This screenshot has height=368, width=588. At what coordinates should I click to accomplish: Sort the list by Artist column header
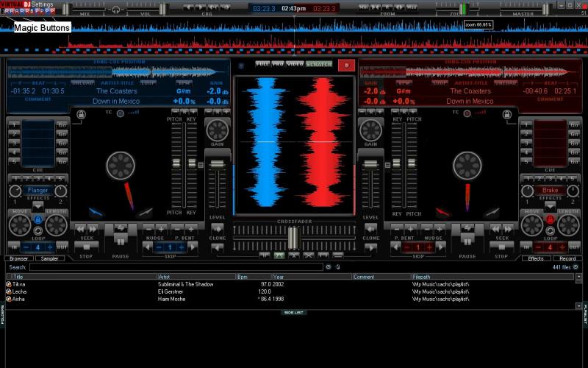click(x=196, y=277)
